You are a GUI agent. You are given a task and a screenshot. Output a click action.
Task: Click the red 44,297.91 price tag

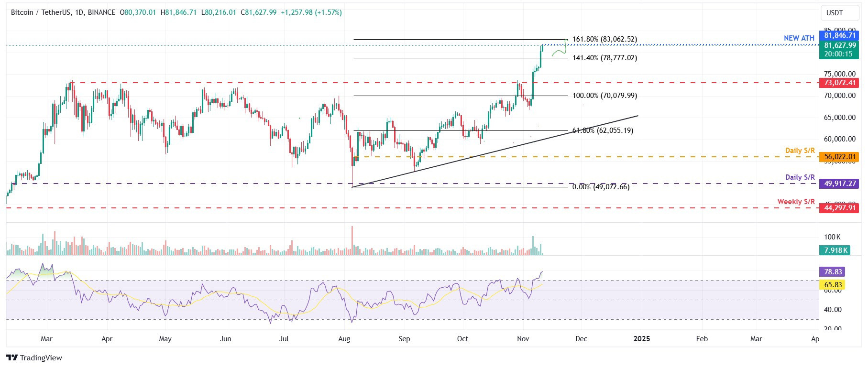tap(840, 208)
